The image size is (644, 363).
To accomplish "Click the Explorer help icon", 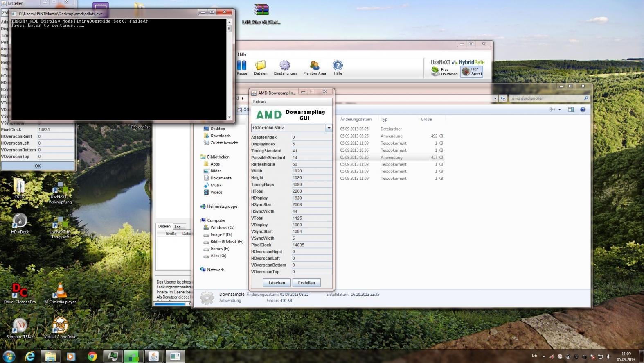I will [583, 109].
